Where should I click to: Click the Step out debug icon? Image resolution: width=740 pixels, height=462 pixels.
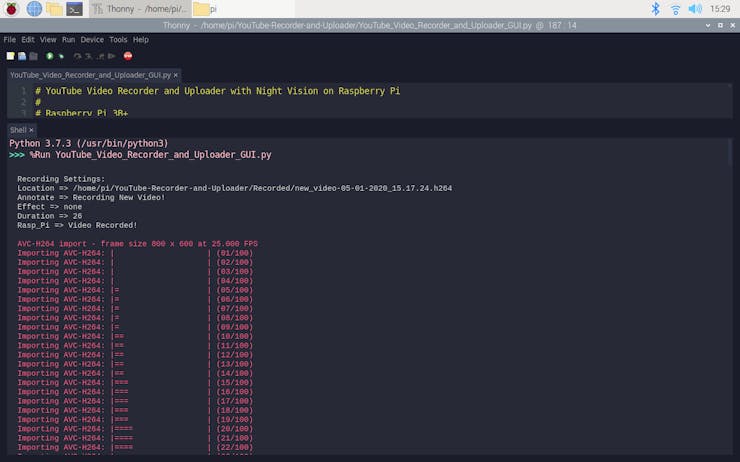tap(100, 56)
